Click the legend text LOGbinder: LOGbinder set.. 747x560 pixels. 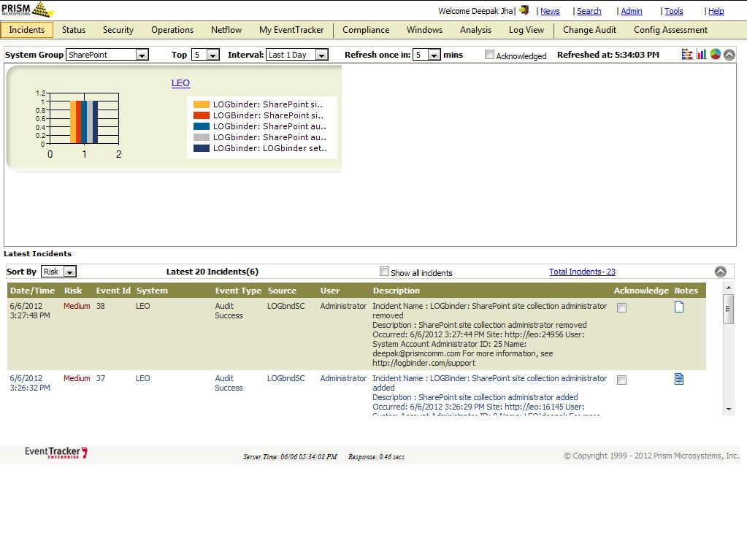(270, 148)
